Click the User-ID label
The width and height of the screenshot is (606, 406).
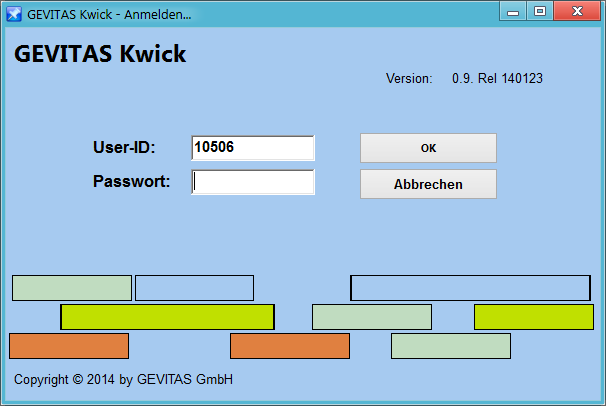tap(124, 147)
